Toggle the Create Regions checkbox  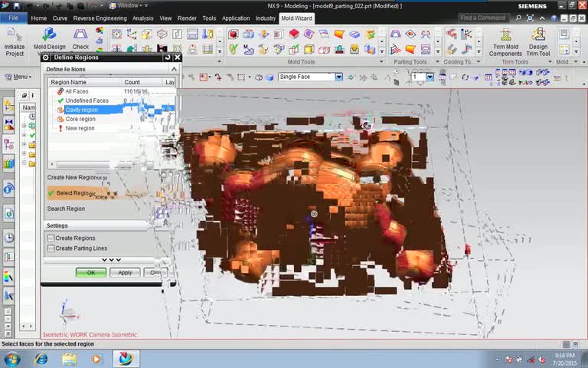coord(51,238)
